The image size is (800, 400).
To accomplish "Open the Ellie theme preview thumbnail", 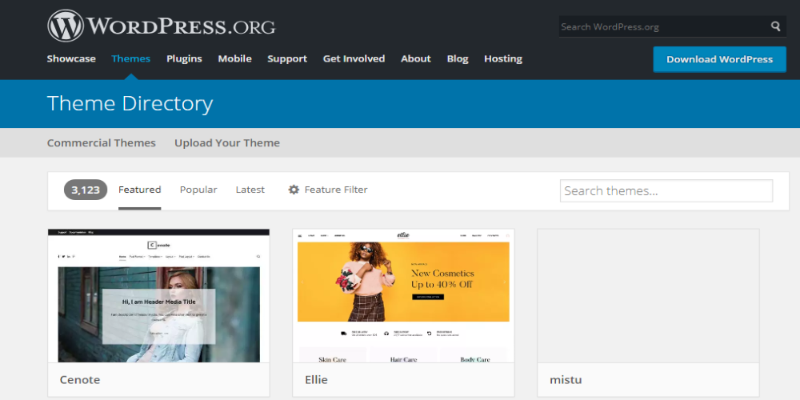I will (404, 295).
